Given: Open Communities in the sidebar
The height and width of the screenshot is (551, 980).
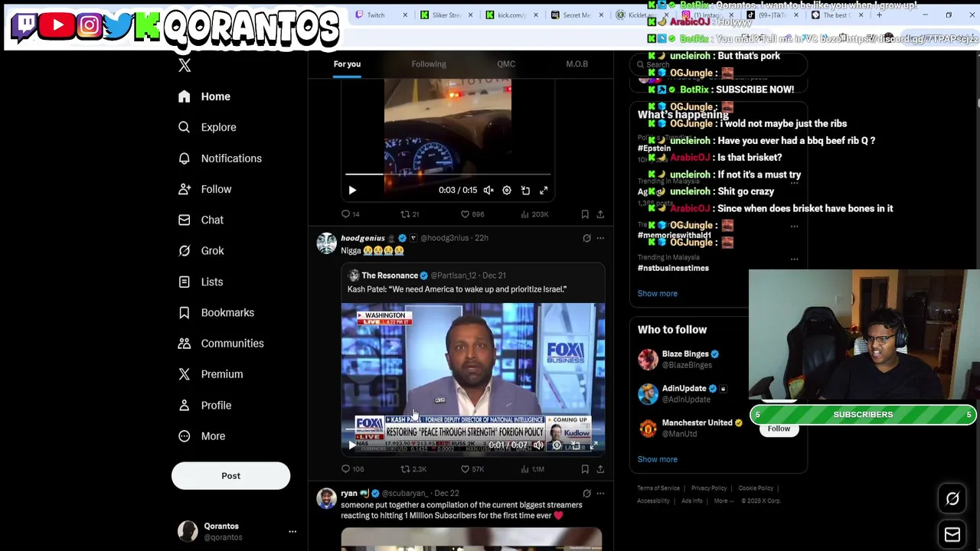Looking at the screenshot, I should [x=221, y=344].
